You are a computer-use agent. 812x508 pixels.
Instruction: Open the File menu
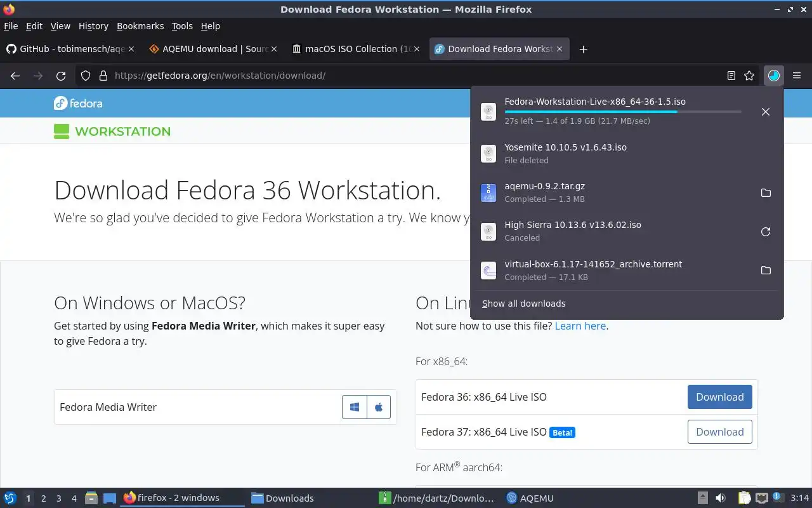tap(11, 26)
